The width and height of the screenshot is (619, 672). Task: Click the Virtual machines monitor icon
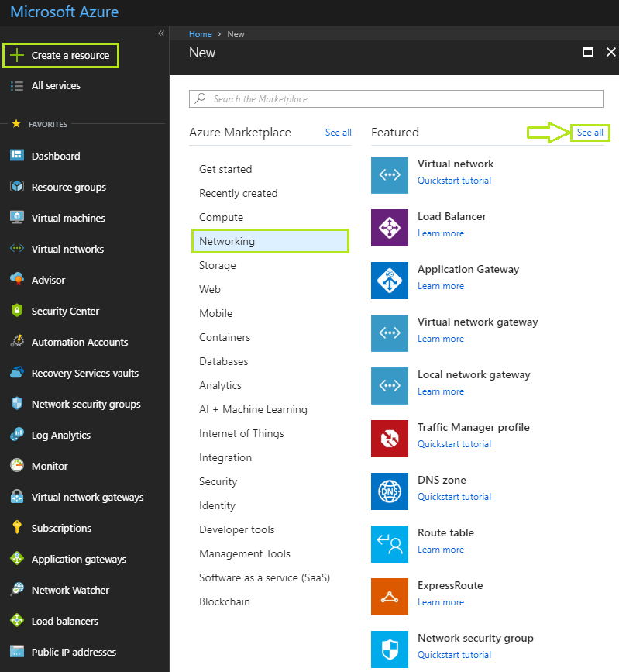(x=17, y=217)
